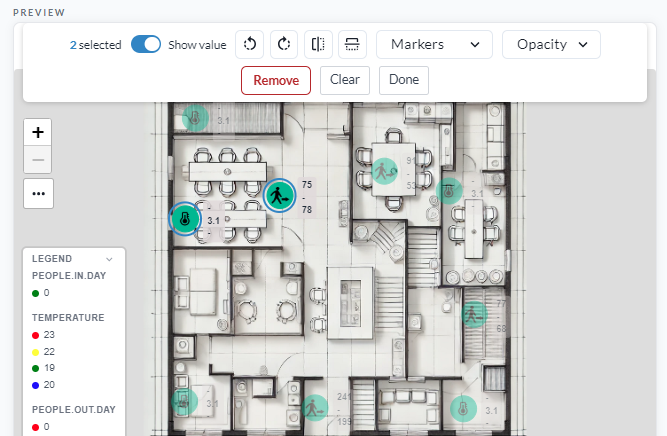
Task: Click the 'Show value' label
Action: 197,45
